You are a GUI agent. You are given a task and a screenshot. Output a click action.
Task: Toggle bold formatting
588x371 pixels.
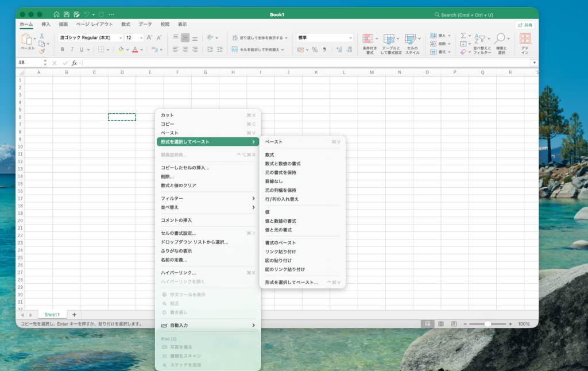point(63,50)
